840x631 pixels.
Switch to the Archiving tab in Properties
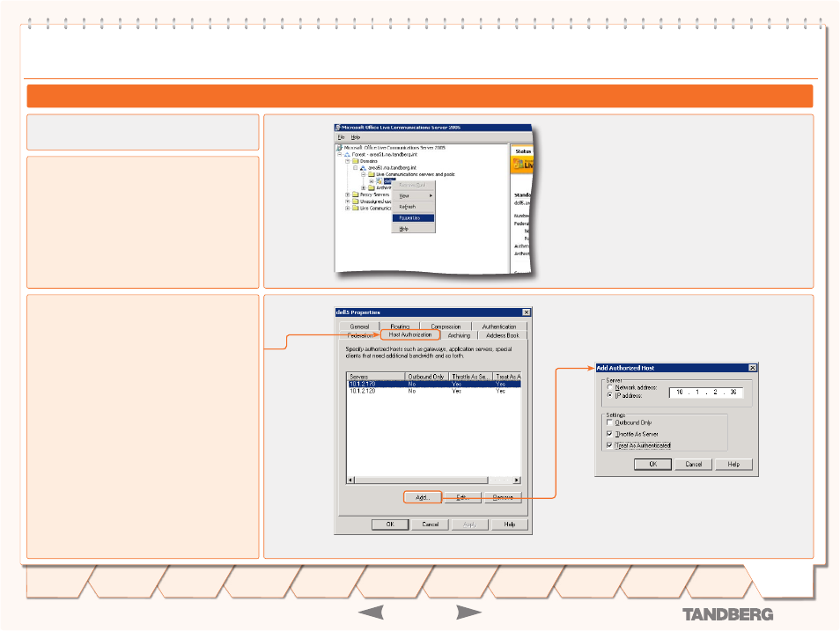[x=459, y=335]
